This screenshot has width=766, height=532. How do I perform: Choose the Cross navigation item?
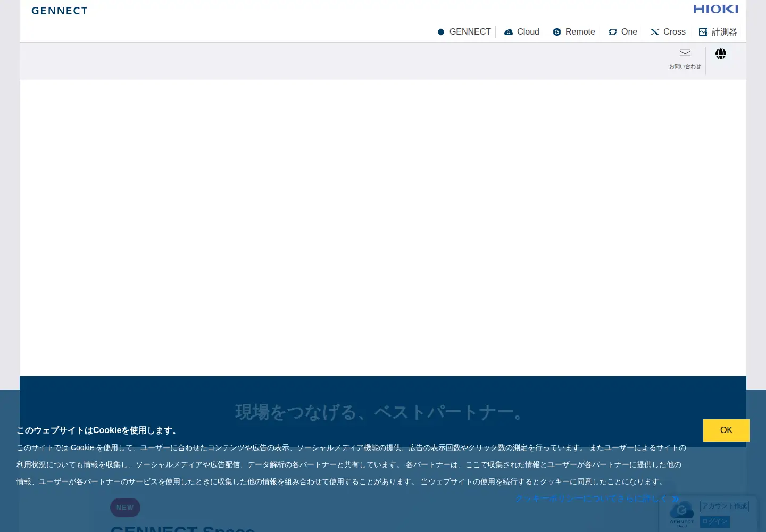(x=668, y=32)
